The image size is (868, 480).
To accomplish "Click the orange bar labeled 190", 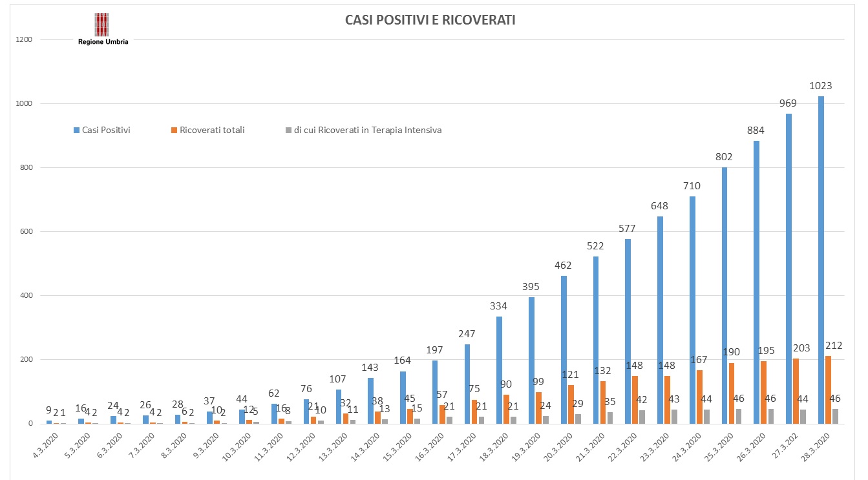I will coord(732,393).
